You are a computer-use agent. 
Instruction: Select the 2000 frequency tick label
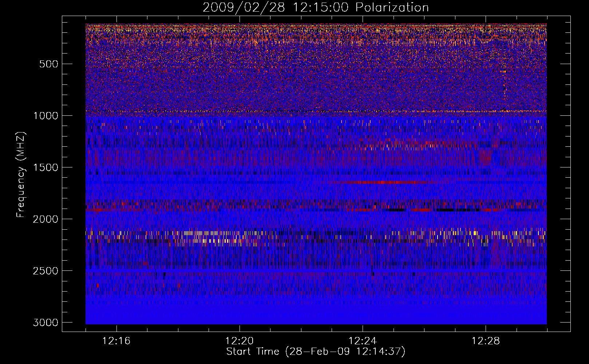click(x=46, y=219)
